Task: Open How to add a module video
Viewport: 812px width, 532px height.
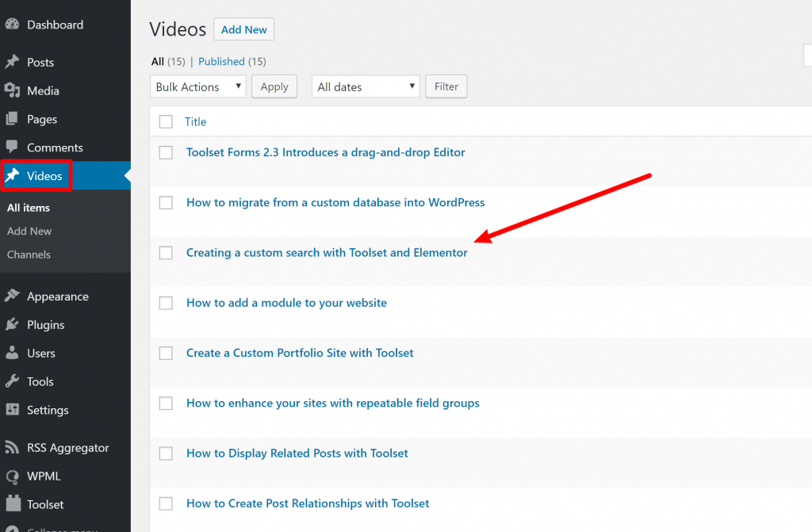Action: tap(286, 303)
